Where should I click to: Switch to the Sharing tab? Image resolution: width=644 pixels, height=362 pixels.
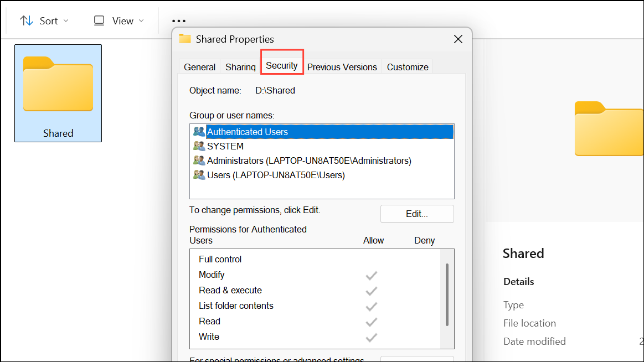pyautogui.click(x=240, y=66)
